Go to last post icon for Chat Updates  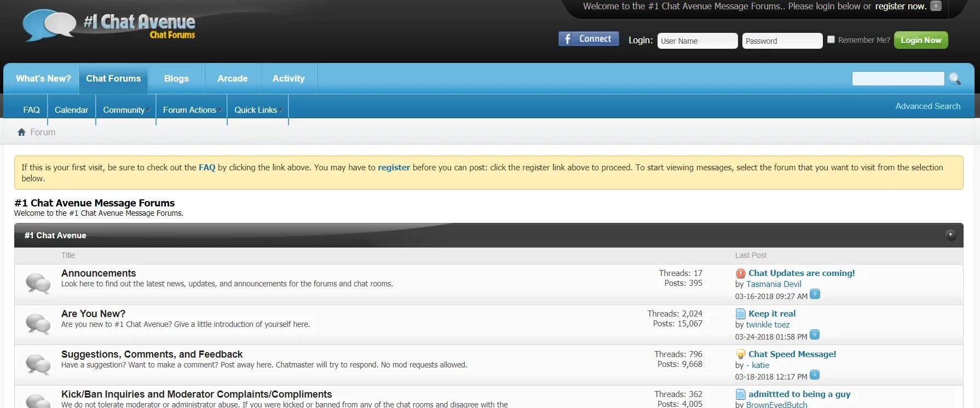(815, 294)
